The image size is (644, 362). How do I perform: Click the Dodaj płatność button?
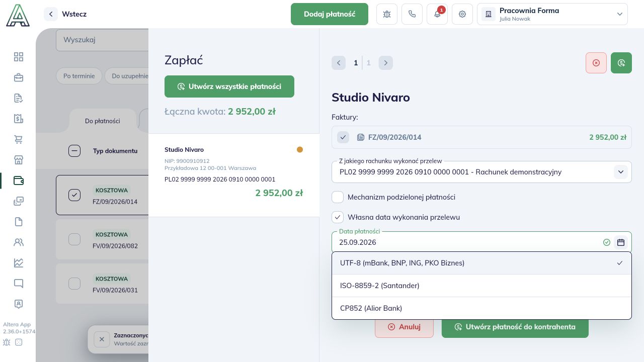(x=330, y=14)
